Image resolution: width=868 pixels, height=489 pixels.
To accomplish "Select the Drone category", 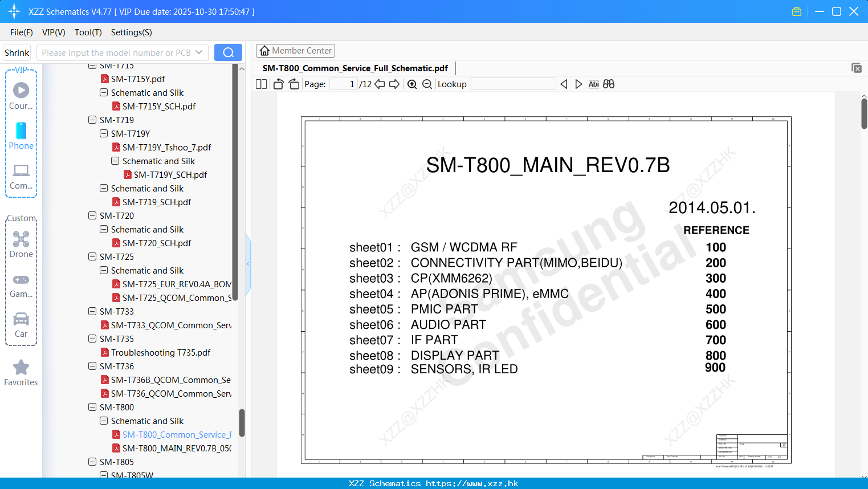I will (x=21, y=244).
